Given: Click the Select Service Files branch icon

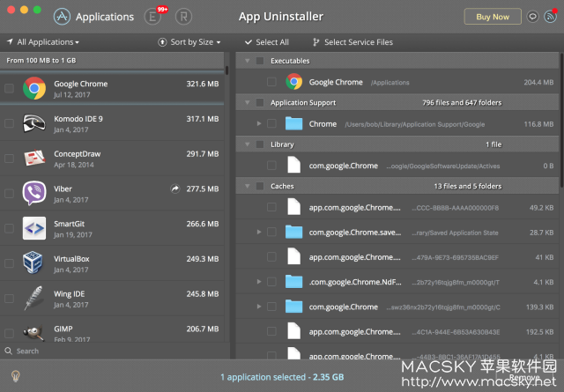Looking at the screenshot, I should coord(315,42).
